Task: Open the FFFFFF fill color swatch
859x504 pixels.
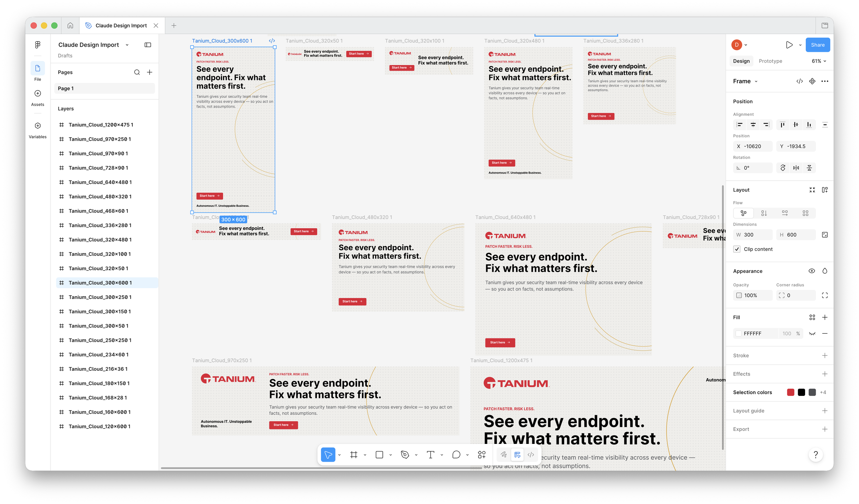Action: pos(738,333)
